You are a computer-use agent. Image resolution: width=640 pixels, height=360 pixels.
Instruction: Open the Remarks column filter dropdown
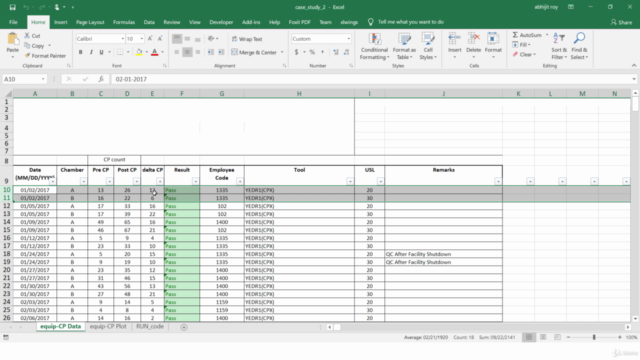pos(498,182)
